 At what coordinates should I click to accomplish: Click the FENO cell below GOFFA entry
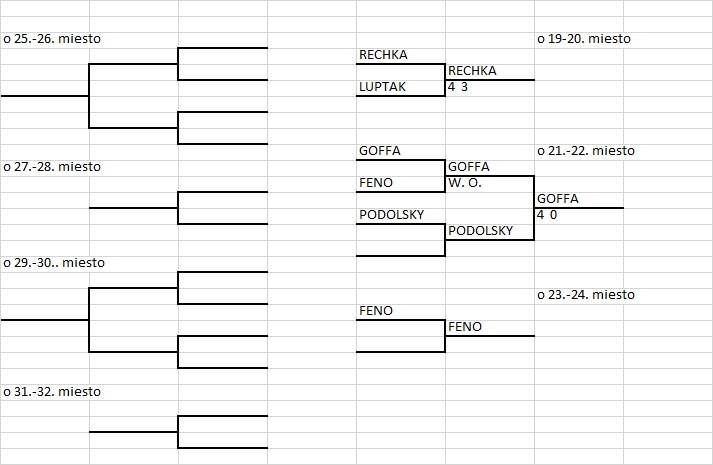401,183
